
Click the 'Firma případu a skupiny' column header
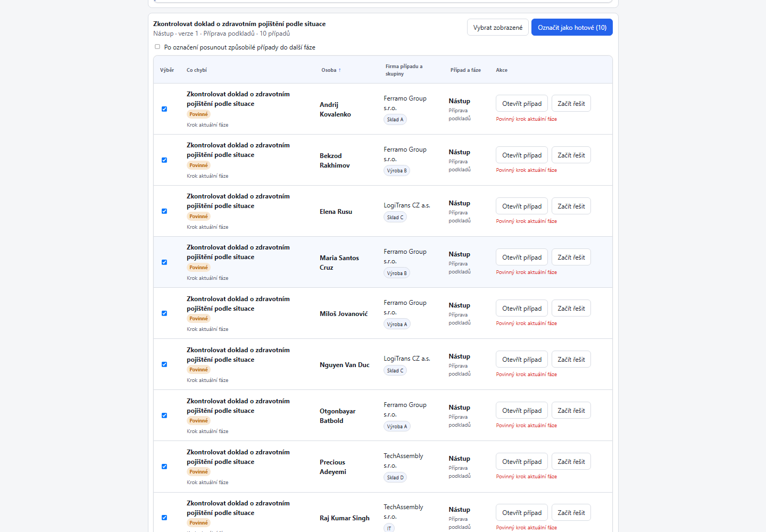pyautogui.click(x=404, y=70)
